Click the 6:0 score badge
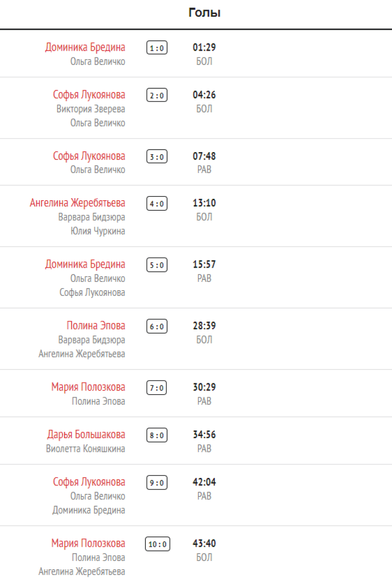The height and width of the screenshot is (584, 392). 157,327
